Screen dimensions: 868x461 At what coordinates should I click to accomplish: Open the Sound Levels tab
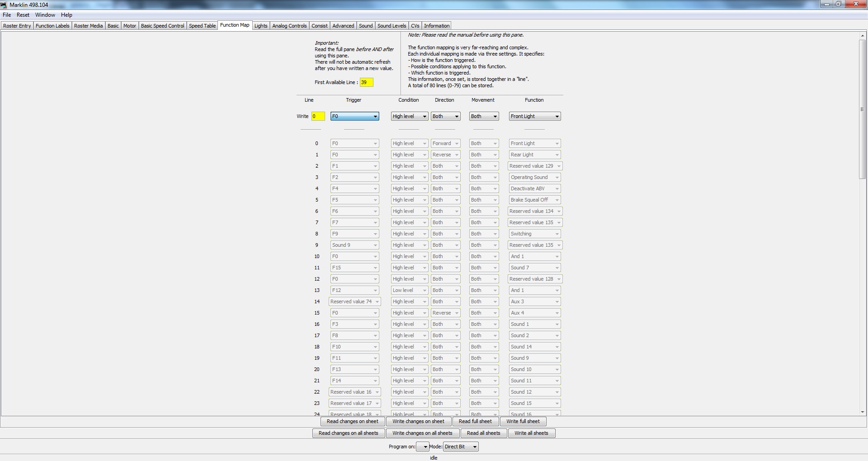(392, 26)
